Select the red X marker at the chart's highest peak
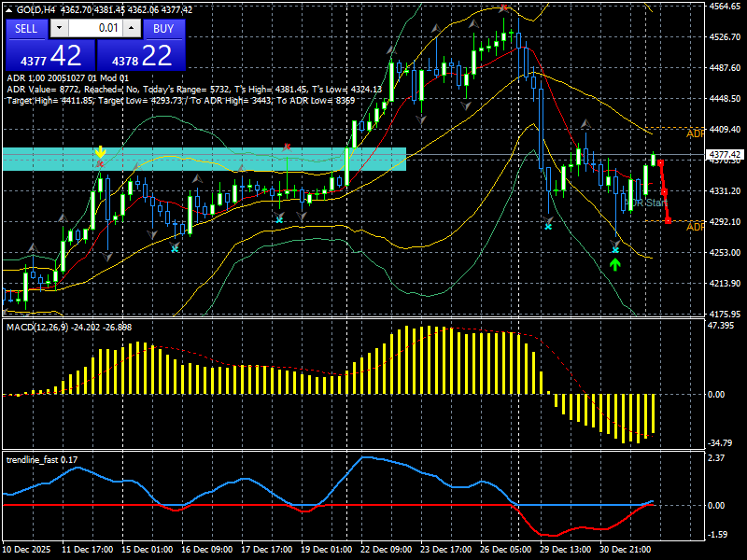Screen dimensions: 747x560 coord(503,8)
